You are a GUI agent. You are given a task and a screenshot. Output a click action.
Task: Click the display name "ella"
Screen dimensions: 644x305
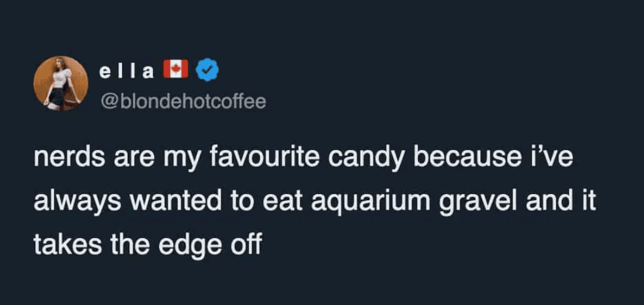point(126,71)
